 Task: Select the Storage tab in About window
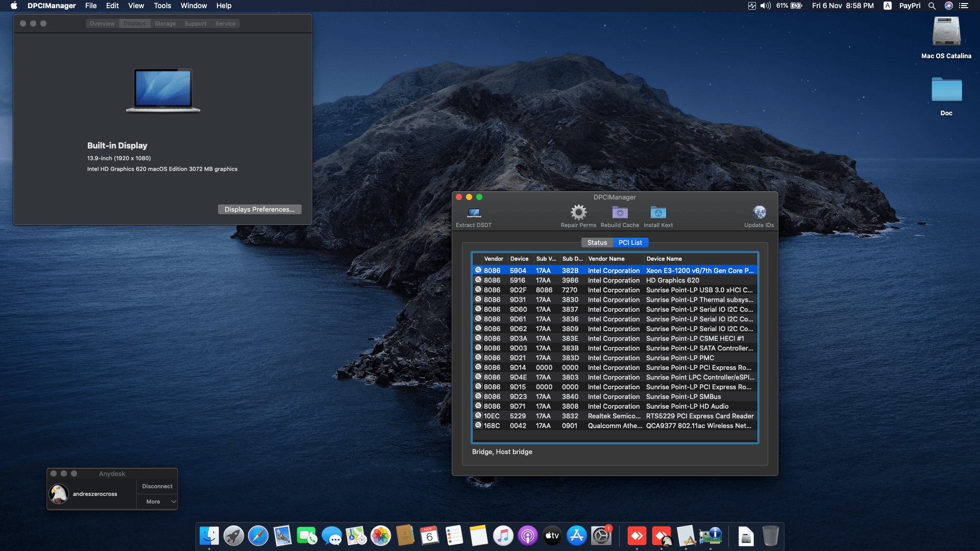pyautogui.click(x=165, y=24)
